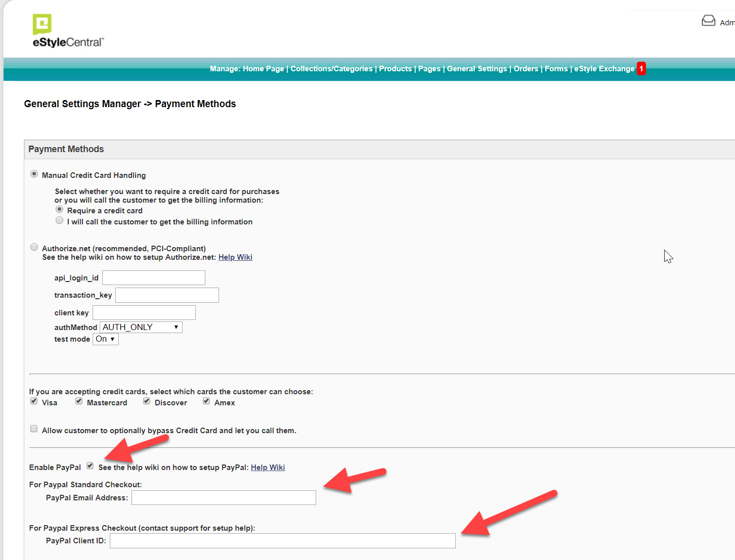Toggle the Mastercard checkbox
The width and height of the screenshot is (735, 560).
79,401
